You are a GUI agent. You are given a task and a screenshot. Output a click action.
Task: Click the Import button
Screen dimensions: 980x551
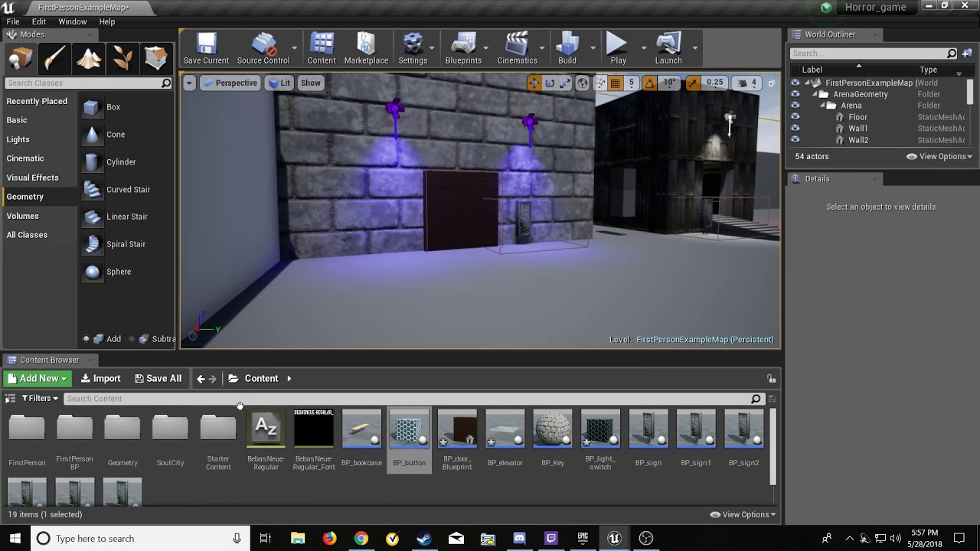tap(100, 378)
